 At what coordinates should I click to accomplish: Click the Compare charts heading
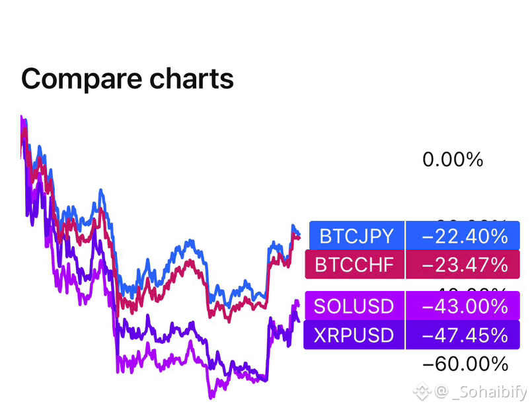click(128, 79)
